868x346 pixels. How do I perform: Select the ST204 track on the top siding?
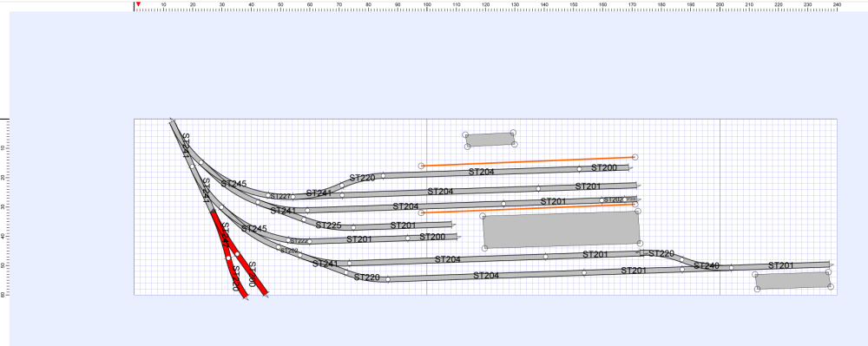pyautogui.click(x=481, y=172)
